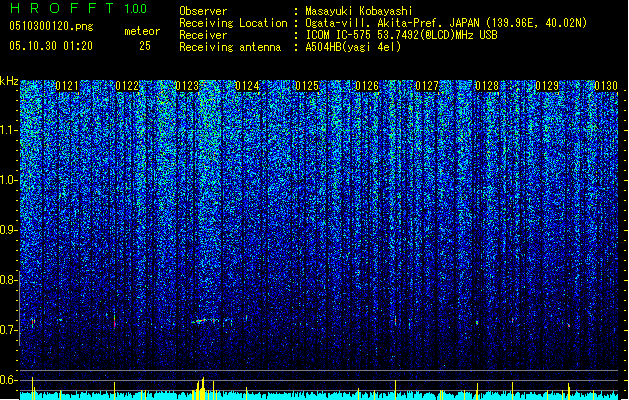Viewport: 629px width, 400px height.
Task: Select ICOM IC-575 53.7492 MHz USB text
Action: coord(401,35)
